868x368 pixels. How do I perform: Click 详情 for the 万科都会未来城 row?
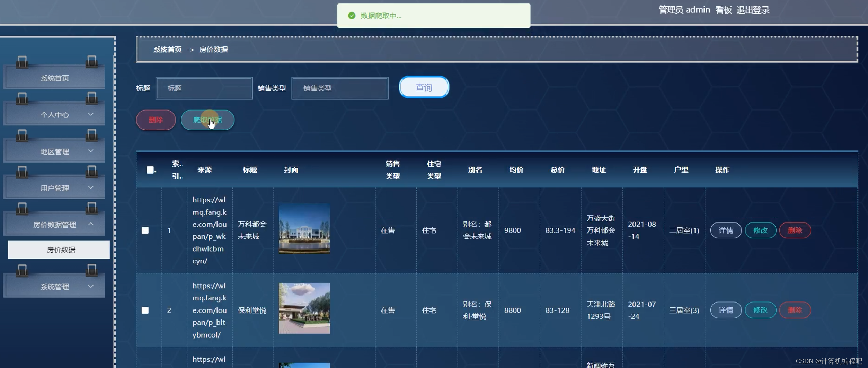726,230
